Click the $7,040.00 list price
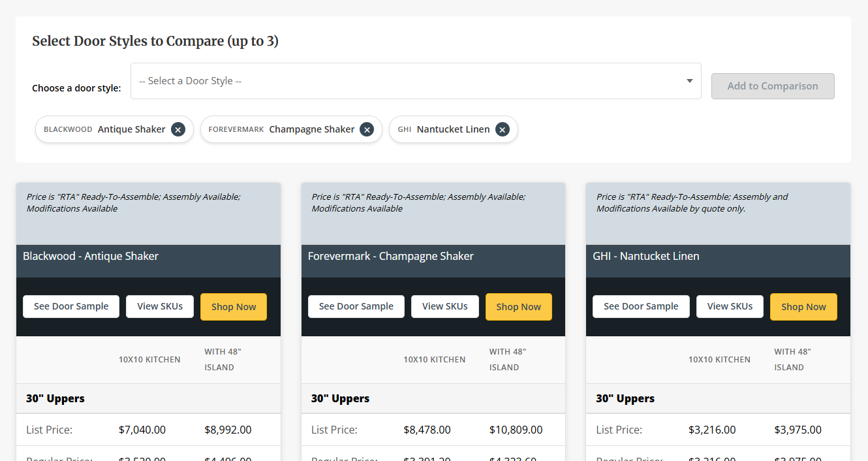 [142, 430]
